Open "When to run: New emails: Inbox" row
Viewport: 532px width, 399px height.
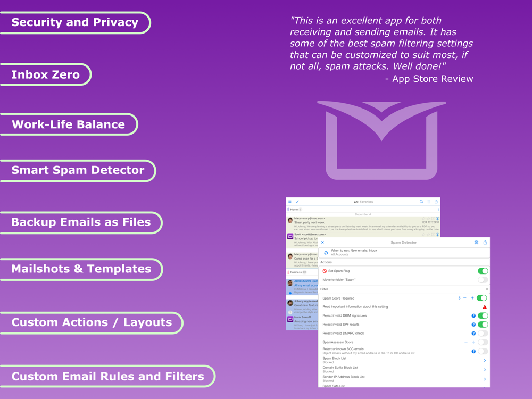click(404, 252)
